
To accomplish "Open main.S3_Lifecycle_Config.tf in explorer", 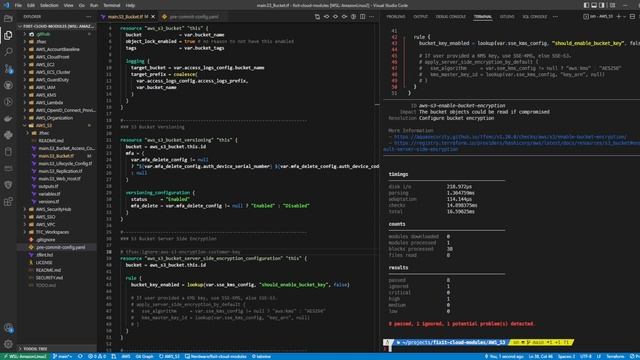I will pos(65,164).
